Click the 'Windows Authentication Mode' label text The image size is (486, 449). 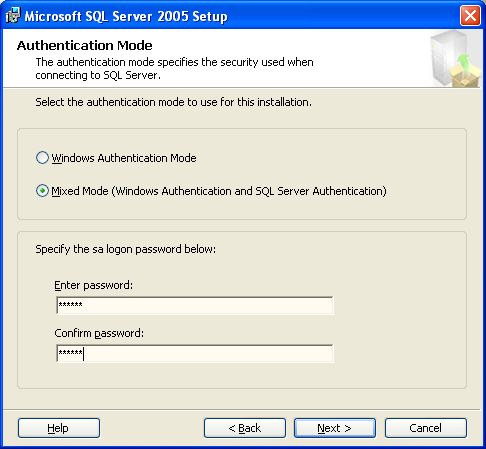124,158
